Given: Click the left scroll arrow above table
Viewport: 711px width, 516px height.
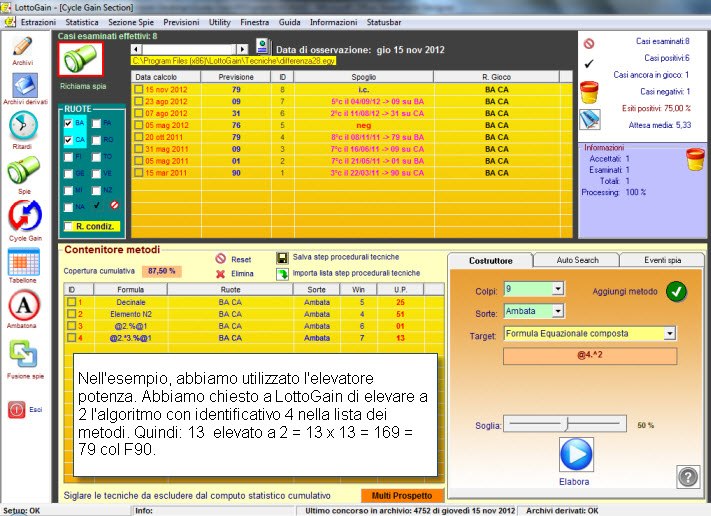Looking at the screenshot, I should 136,49.
